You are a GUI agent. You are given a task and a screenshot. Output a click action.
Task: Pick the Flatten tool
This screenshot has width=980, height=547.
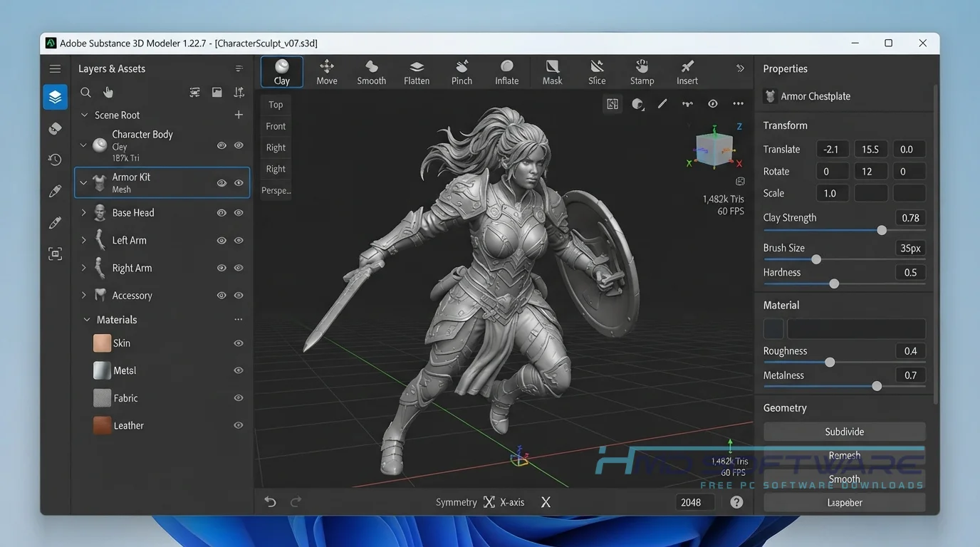tap(417, 72)
